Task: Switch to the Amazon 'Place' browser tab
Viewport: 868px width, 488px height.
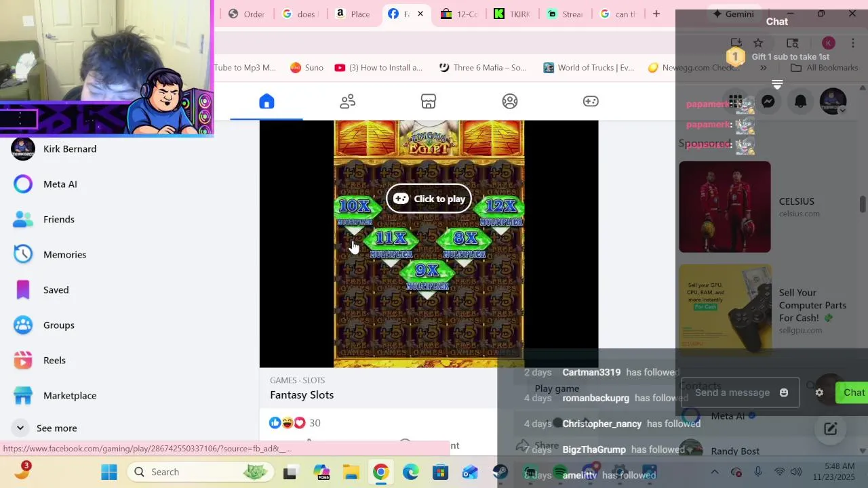Action: tap(353, 14)
